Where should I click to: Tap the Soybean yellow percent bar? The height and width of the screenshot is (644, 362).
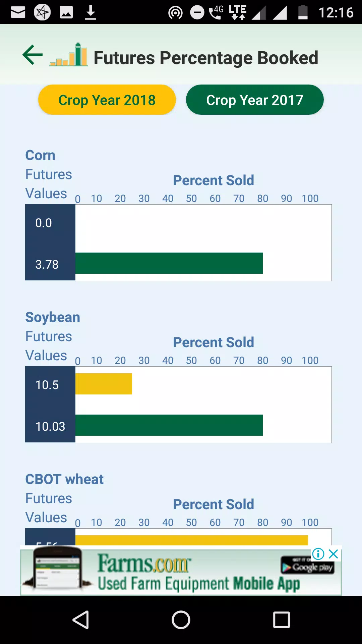point(104,384)
